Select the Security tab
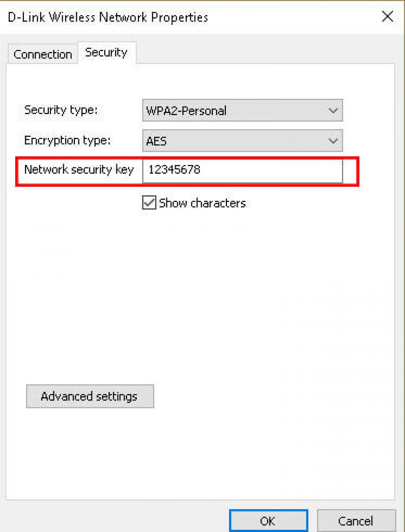The image size is (405, 532). (x=106, y=52)
